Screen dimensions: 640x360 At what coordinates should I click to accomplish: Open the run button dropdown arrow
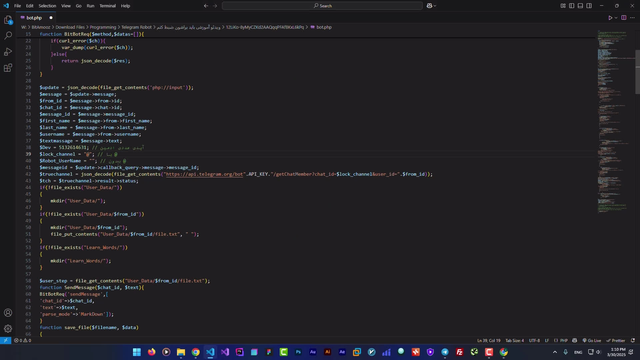(x=616, y=18)
